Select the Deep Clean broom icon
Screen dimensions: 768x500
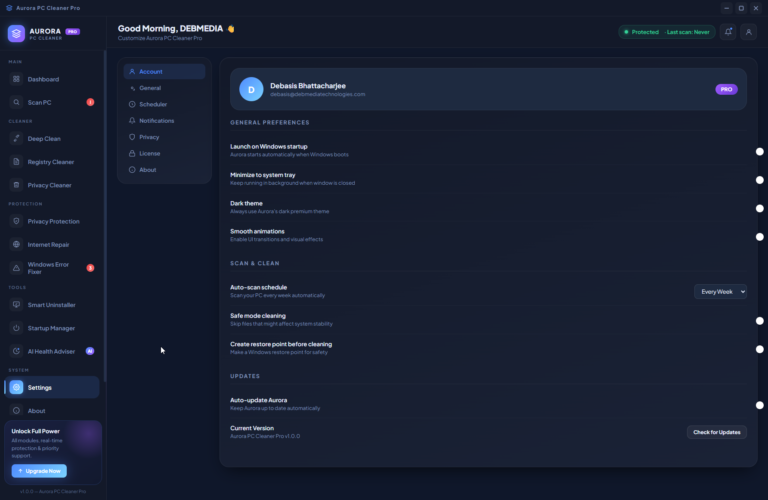pos(16,139)
